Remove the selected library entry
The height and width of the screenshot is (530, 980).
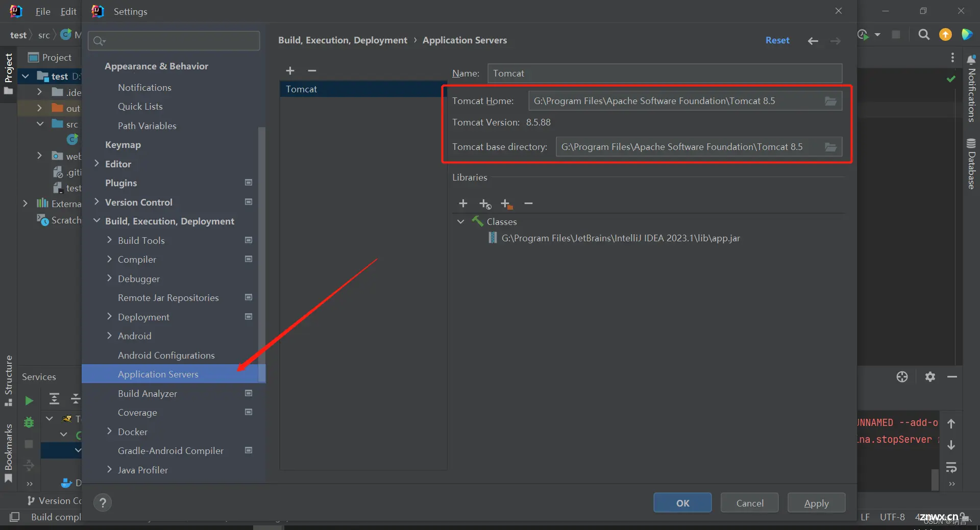[x=528, y=204]
